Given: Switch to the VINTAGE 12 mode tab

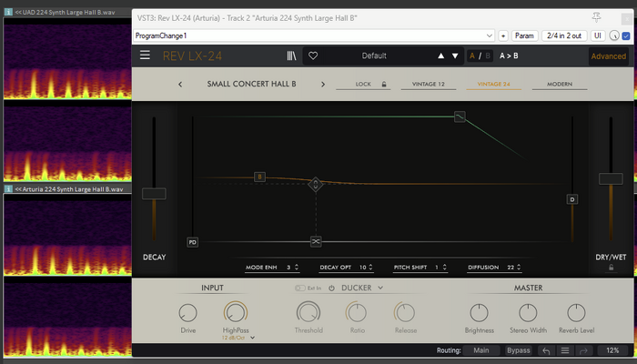Looking at the screenshot, I should (429, 84).
